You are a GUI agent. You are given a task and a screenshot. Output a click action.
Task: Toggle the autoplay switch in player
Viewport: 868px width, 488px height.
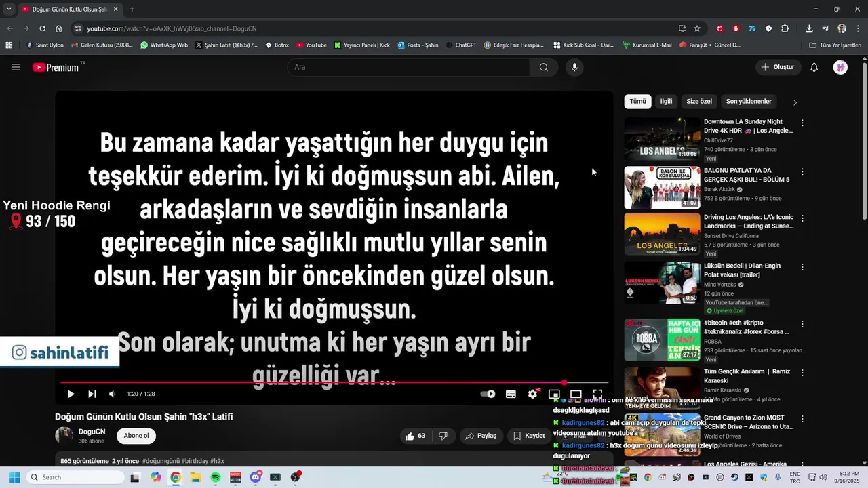click(488, 394)
